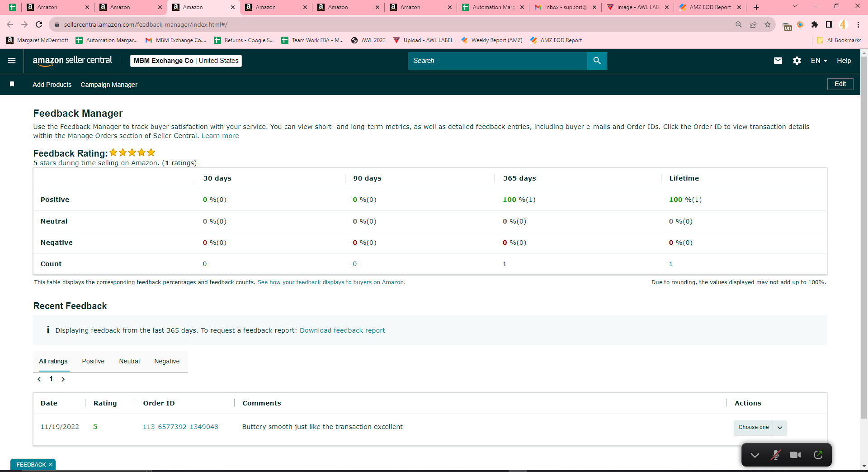The width and height of the screenshot is (868, 472).
Task: Open the settings gear icon
Action: click(x=797, y=61)
